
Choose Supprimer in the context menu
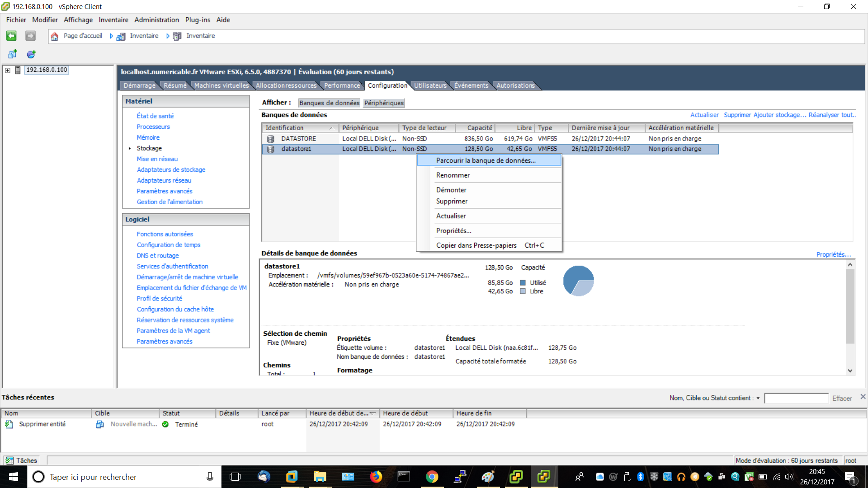point(489,202)
